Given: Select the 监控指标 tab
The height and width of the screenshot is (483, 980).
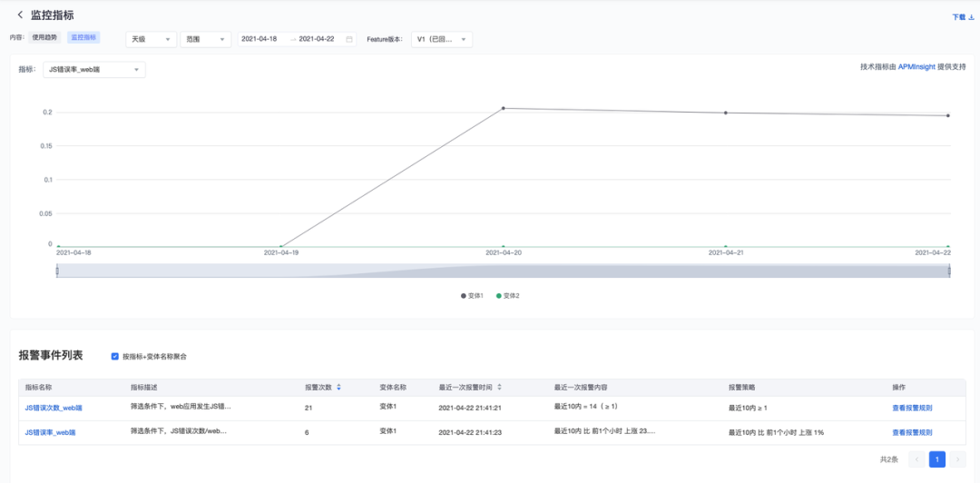Looking at the screenshot, I should tap(83, 38).
